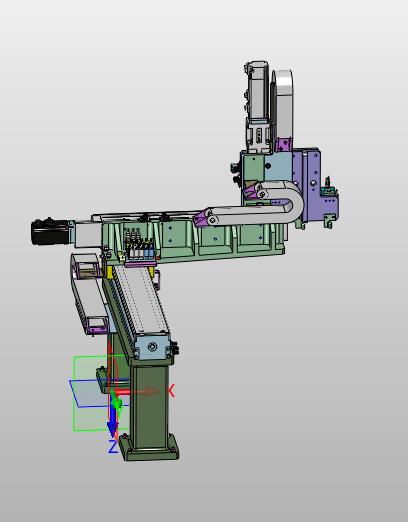
Task: Click the red X axis arrow of the triad
Action: click(x=137, y=391)
